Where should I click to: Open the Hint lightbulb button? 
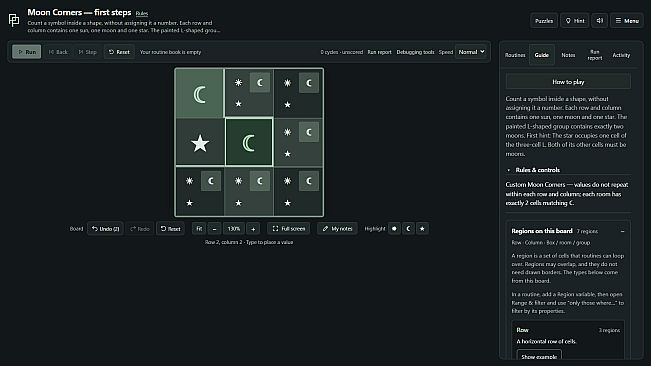575,21
